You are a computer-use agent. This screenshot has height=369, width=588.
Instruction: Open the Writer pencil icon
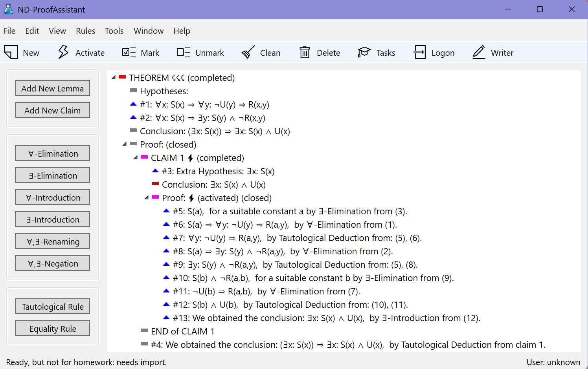479,52
